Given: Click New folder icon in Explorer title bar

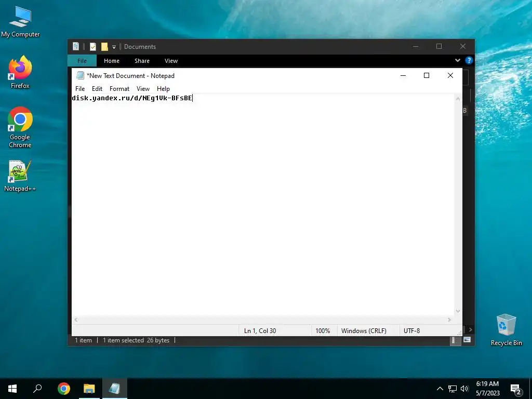Looking at the screenshot, I should pos(104,47).
